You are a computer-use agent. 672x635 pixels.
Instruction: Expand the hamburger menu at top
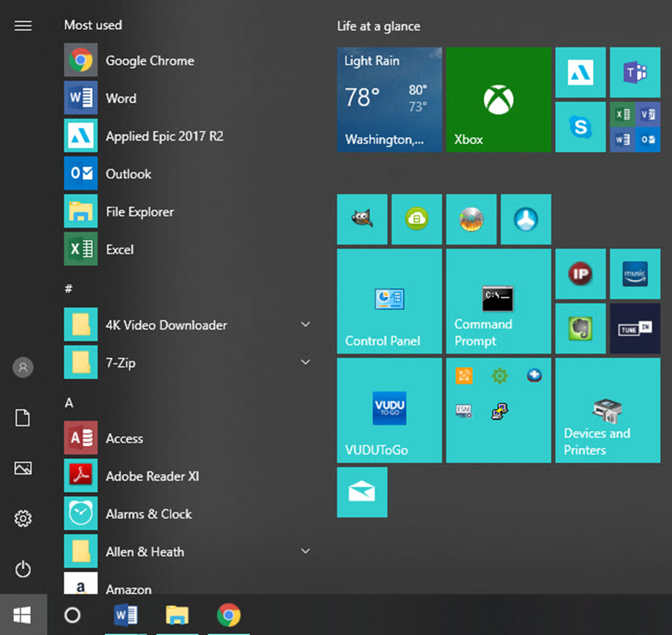[x=23, y=26]
